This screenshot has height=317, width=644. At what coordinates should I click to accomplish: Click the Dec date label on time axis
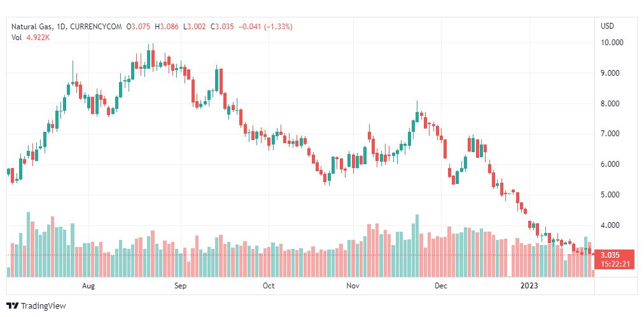pyautogui.click(x=442, y=286)
